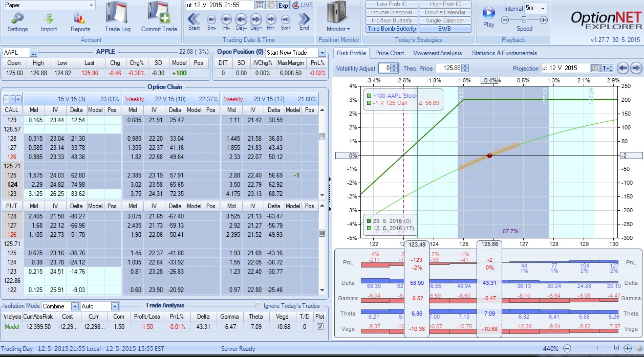Screen dimensions: 644x357
Task: Step forward one day (Day+)
Action: [256, 19]
